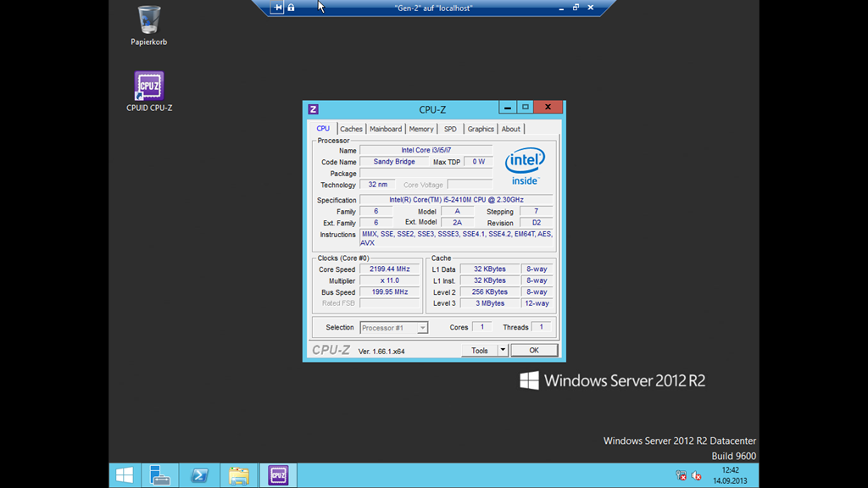Select the CPUID CPU-Z desktop shortcut
Viewport: 868px width, 488px height.
pos(149,91)
